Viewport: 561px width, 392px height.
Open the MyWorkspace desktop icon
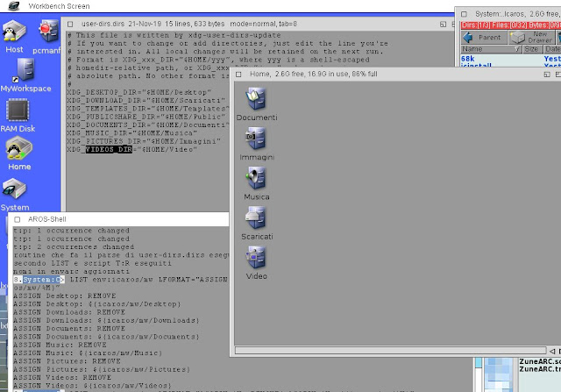pyautogui.click(x=25, y=75)
